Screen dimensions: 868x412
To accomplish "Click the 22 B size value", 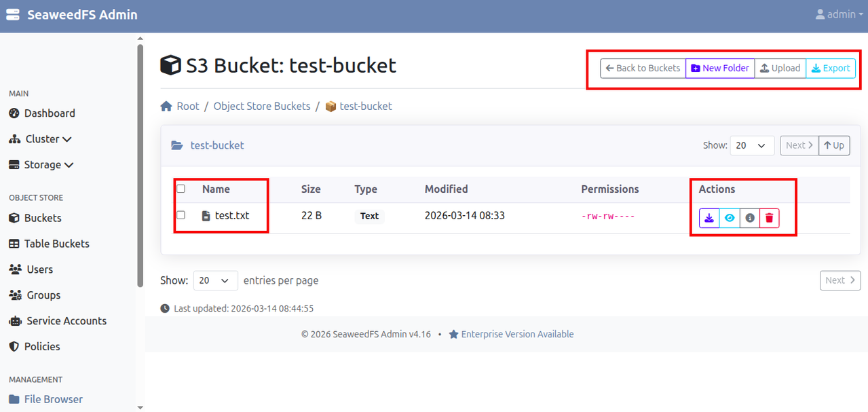I will 312,216.
